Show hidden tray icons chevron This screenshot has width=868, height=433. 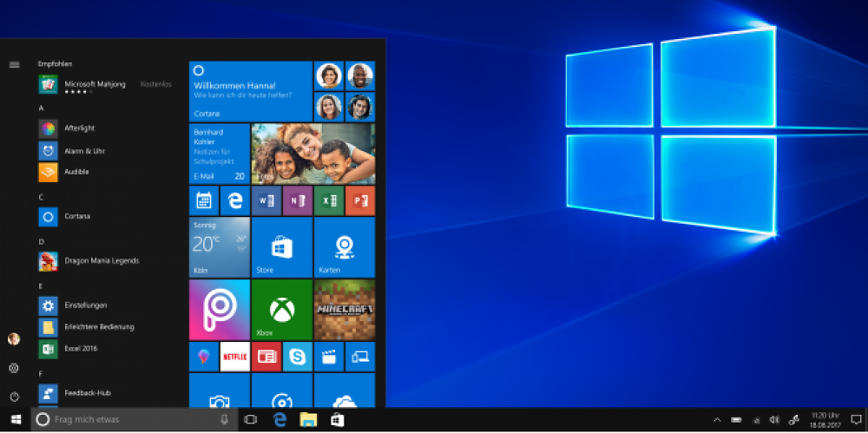tap(718, 420)
